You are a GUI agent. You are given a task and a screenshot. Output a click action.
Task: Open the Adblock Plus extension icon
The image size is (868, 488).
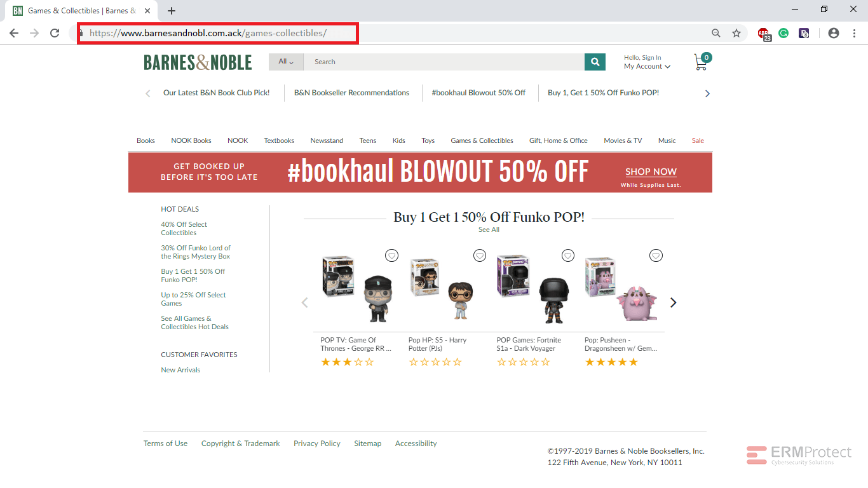point(764,34)
